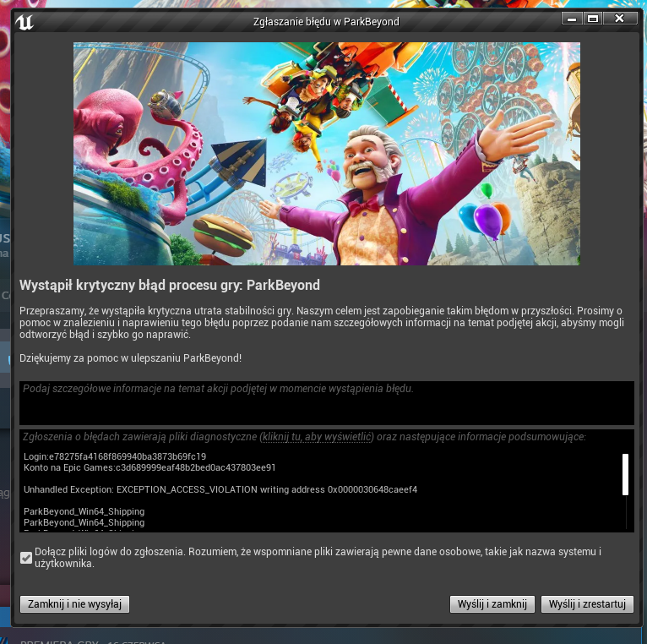Click window title 'Zgłaszanie błędu w ParkBeyond'
Image resolution: width=647 pixels, height=644 pixels.
tap(326, 21)
